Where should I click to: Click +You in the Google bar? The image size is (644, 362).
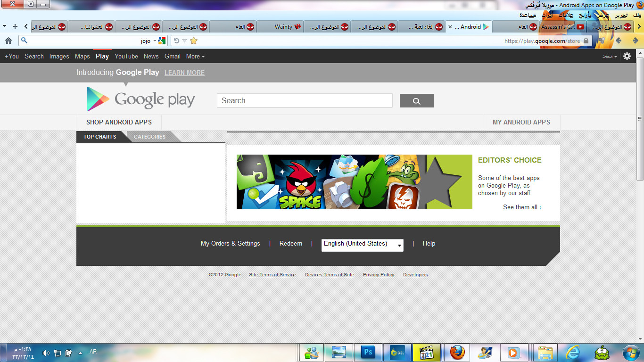pyautogui.click(x=12, y=56)
